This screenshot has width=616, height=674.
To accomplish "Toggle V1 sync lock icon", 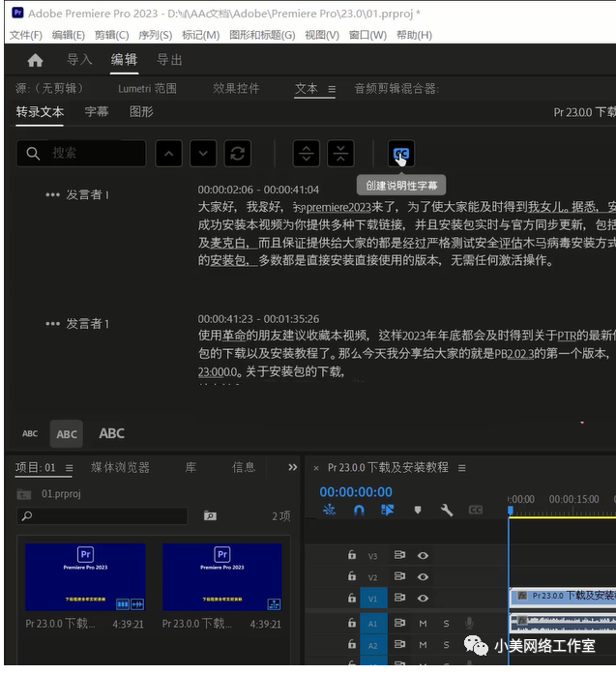I will click(x=399, y=598).
